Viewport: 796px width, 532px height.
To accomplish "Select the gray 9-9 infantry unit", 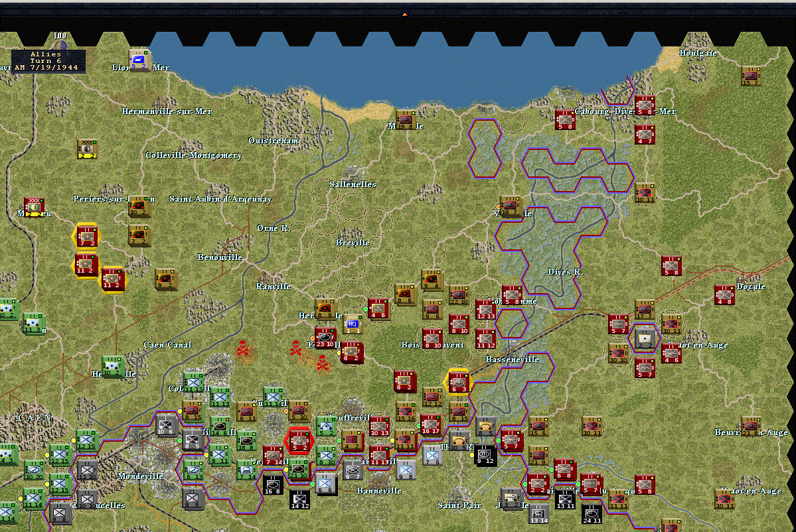I will pyautogui.click(x=193, y=499).
